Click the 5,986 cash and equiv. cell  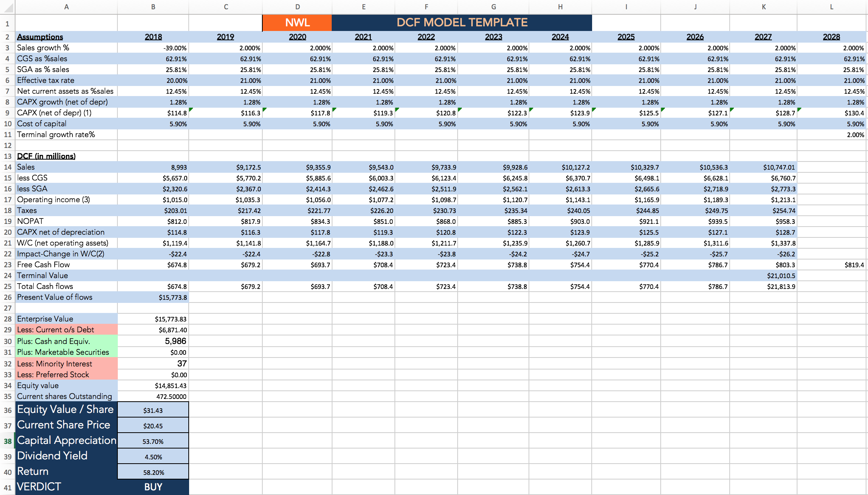[153, 341]
